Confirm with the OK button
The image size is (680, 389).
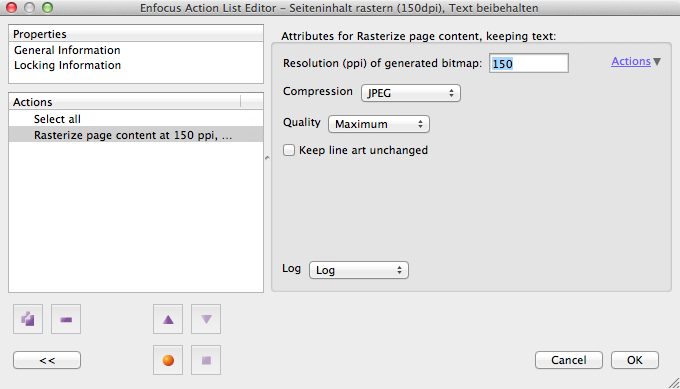pos(635,360)
